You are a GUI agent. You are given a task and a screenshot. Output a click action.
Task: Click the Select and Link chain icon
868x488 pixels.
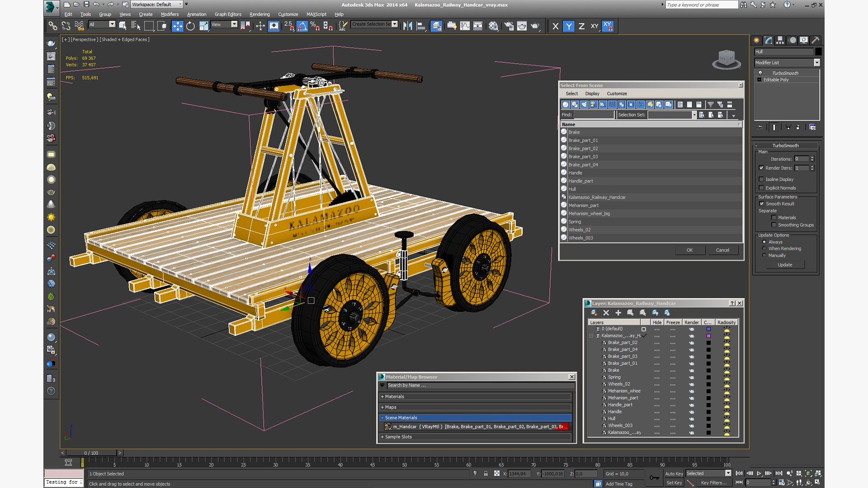click(53, 26)
